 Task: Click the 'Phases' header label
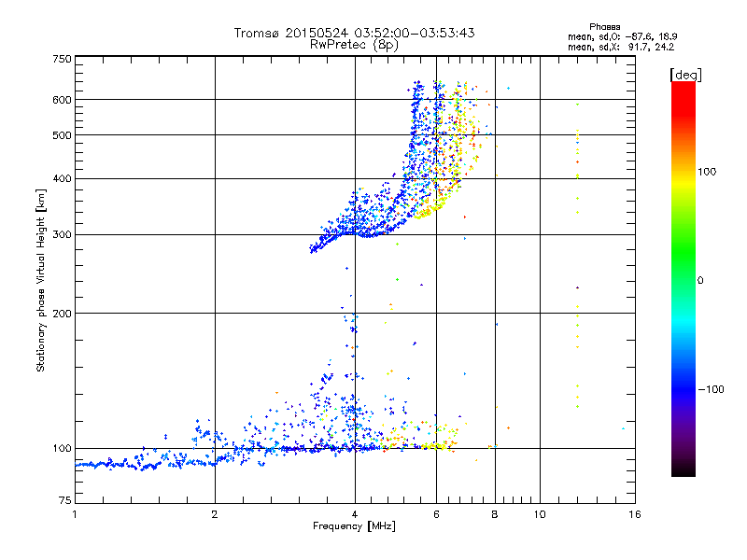click(604, 27)
